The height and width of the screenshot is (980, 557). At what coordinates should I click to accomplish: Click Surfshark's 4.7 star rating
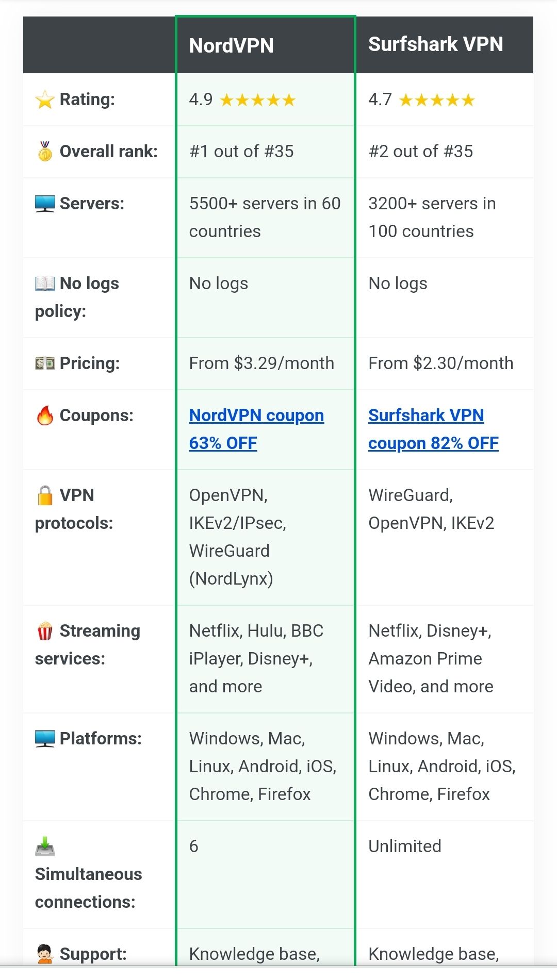coord(421,99)
